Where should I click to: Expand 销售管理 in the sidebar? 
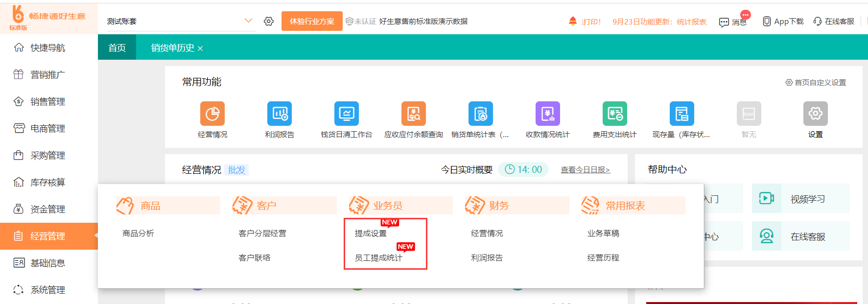point(47,101)
